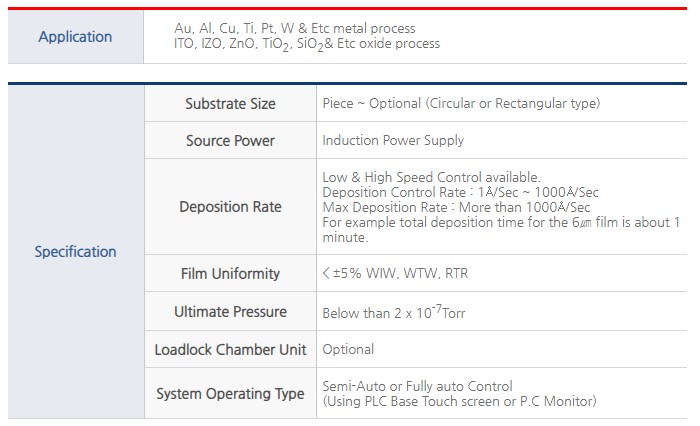Select the Film Uniformity label
The height and width of the screenshot is (426, 700).
point(230,273)
